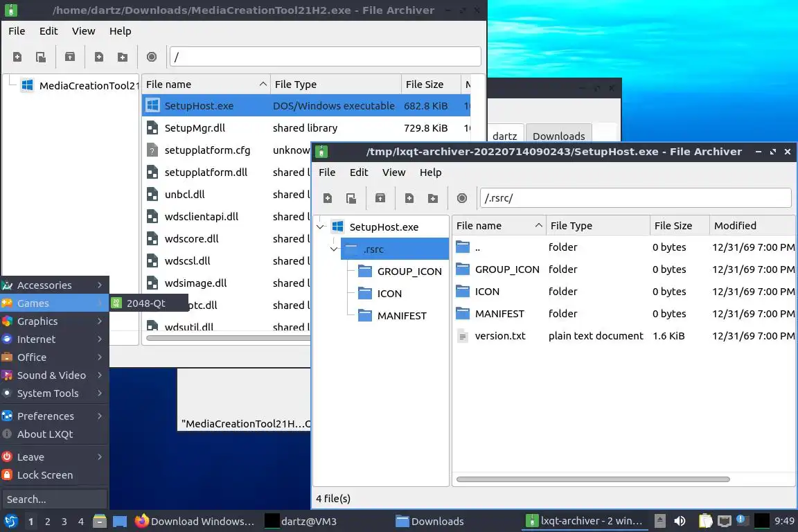798x532 pixels.
Task: Open the LXQt start menu button
Action: (10, 521)
